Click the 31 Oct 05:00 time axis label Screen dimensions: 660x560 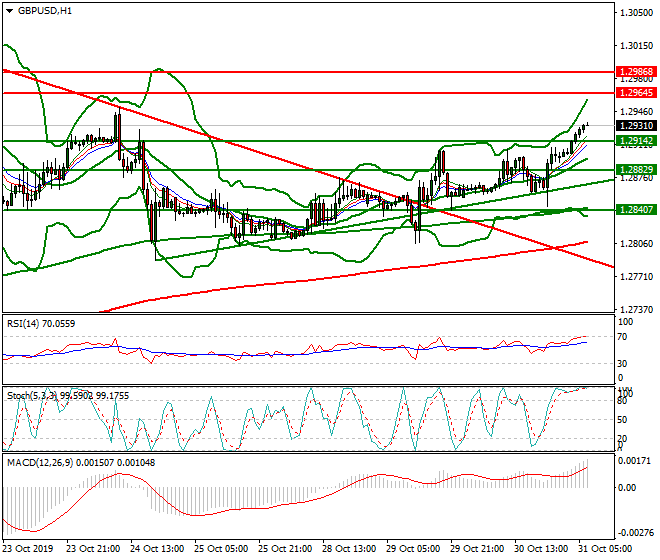(605, 549)
